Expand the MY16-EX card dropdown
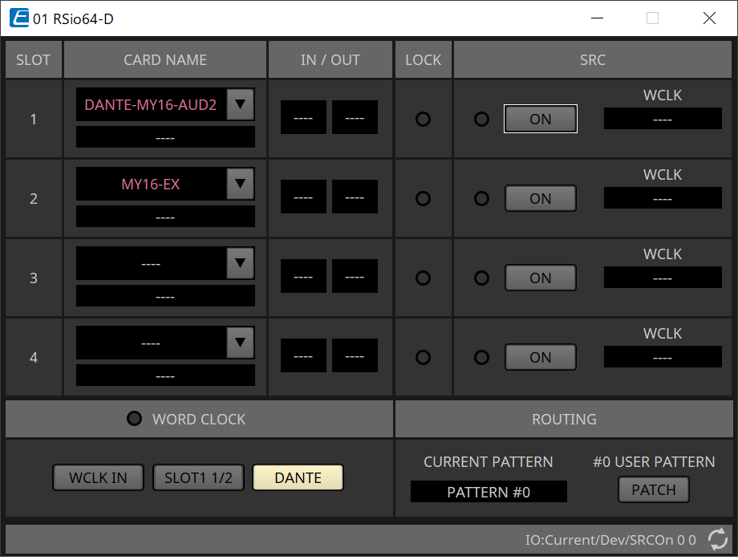The height and width of the screenshot is (560, 738). click(240, 184)
